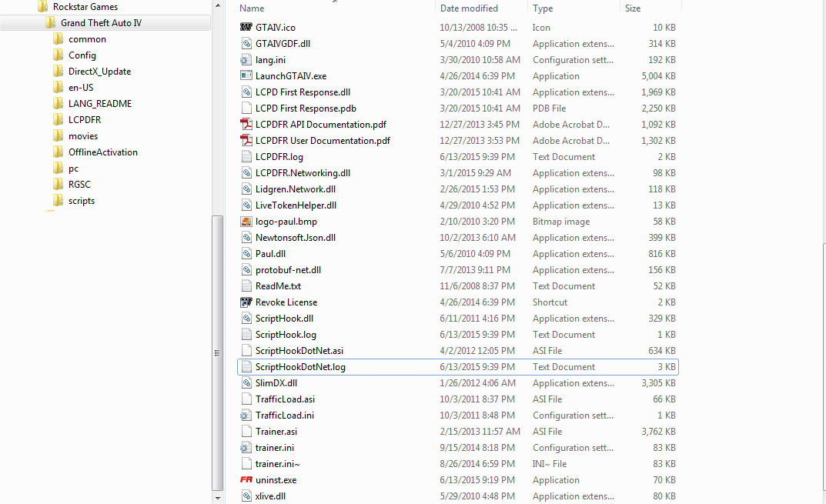Open the Config folder in the tree
This screenshot has height=504, width=826.
pyautogui.click(x=82, y=55)
